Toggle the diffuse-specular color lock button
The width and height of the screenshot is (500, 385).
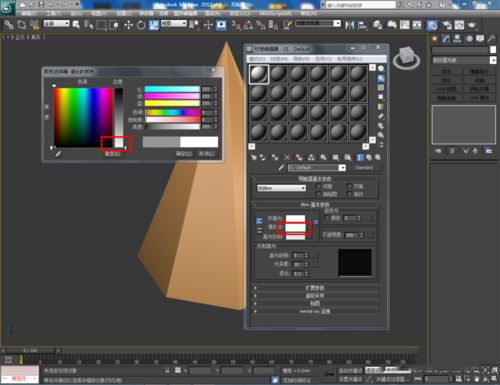[259, 231]
